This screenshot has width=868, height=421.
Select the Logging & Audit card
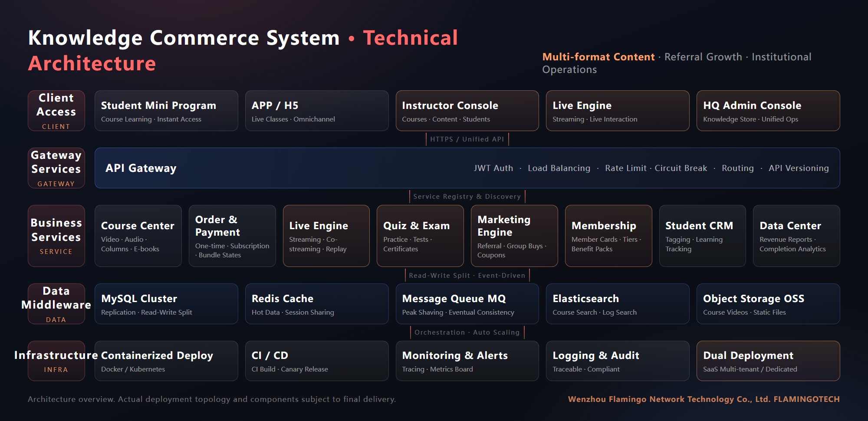618,361
